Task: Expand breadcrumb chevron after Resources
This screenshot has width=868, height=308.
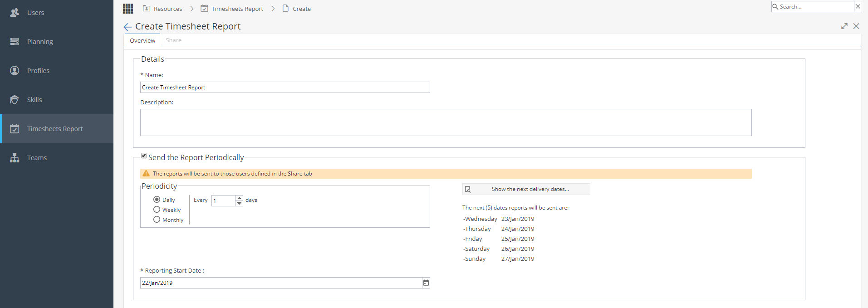Action: 192,9
